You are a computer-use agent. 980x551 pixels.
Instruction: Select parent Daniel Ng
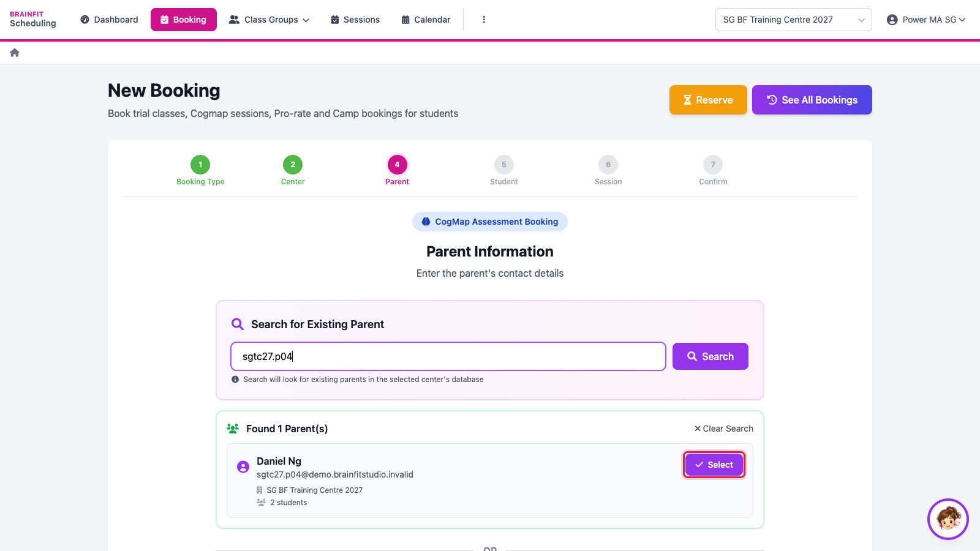pyautogui.click(x=714, y=465)
